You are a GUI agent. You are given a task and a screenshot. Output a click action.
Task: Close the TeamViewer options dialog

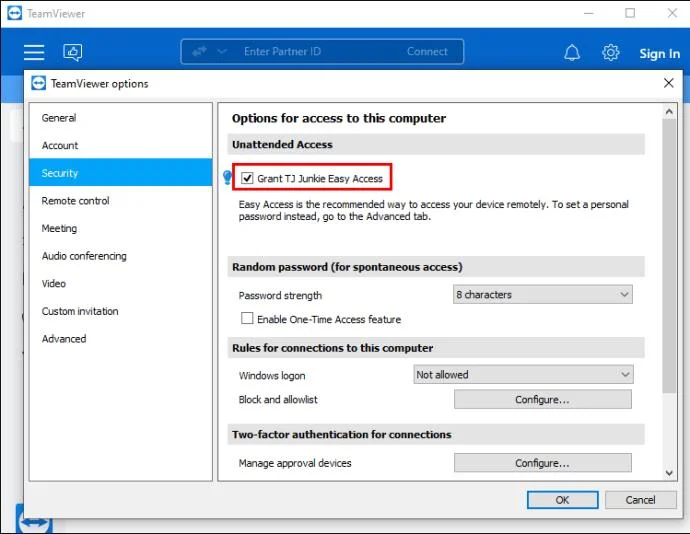[x=668, y=83]
